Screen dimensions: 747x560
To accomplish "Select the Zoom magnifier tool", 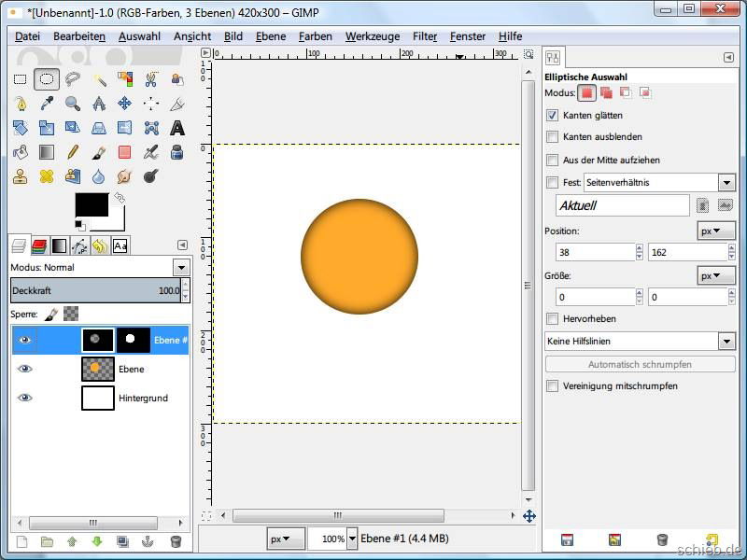I will click(x=72, y=104).
